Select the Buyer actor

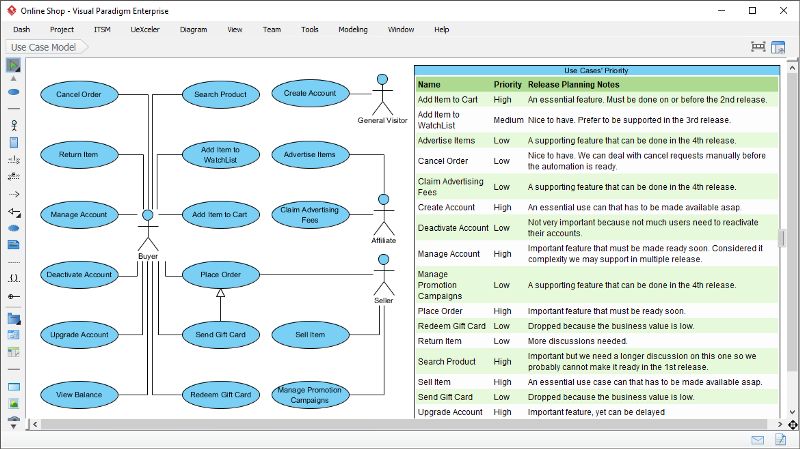click(148, 235)
